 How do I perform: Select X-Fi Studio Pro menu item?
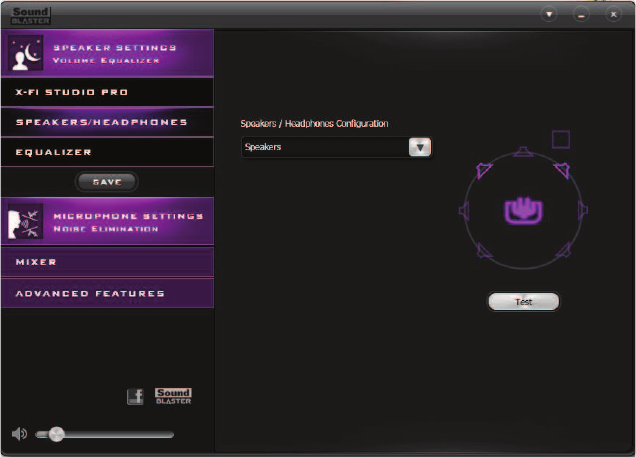(x=107, y=92)
